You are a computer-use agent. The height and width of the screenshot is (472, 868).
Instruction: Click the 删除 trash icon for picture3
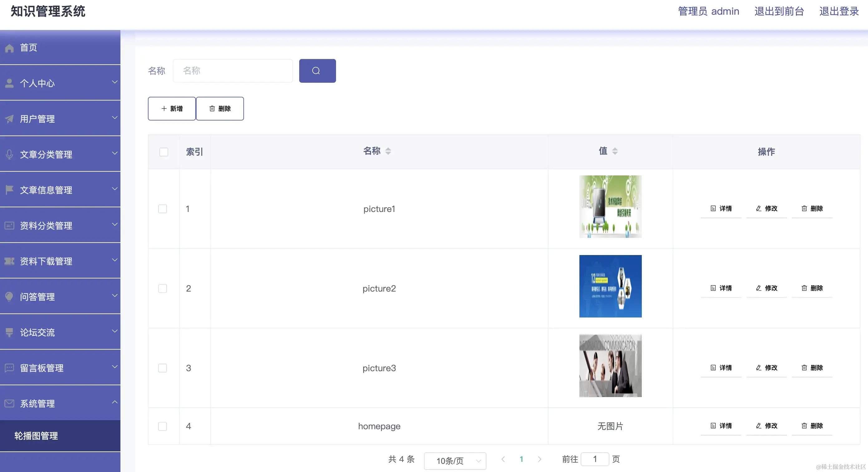pos(804,368)
